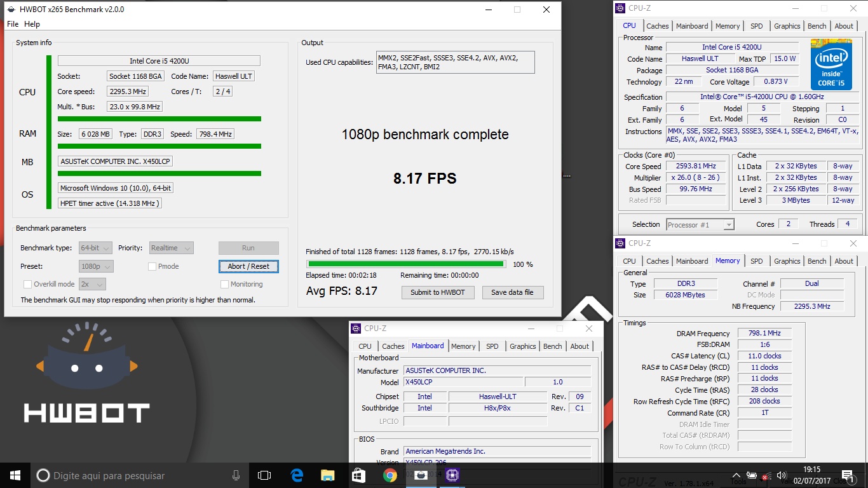The image size is (868, 488).
Task: Open the Preset 1080p dropdown
Action: 96,266
